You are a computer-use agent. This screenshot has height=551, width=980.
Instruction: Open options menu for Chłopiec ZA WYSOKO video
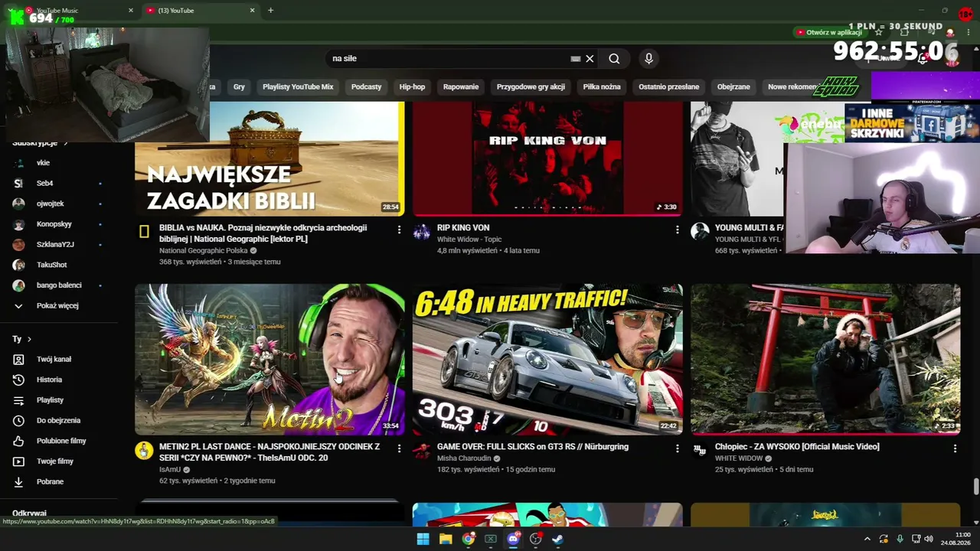(955, 448)
